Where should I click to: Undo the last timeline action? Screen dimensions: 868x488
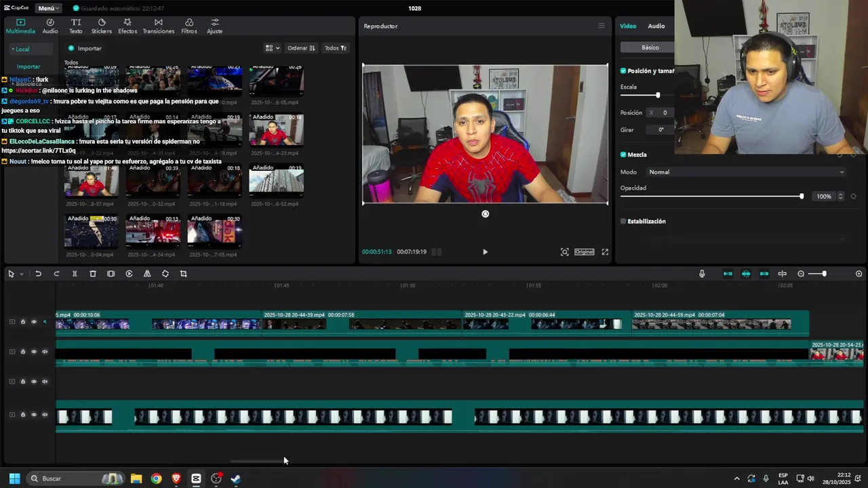(x=39, y=274)
